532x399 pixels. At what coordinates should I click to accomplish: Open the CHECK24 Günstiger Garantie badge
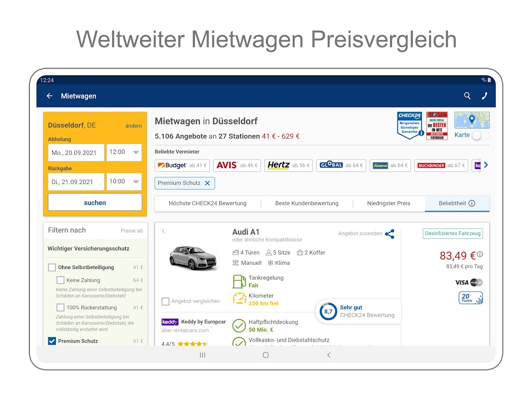[410, 125]
